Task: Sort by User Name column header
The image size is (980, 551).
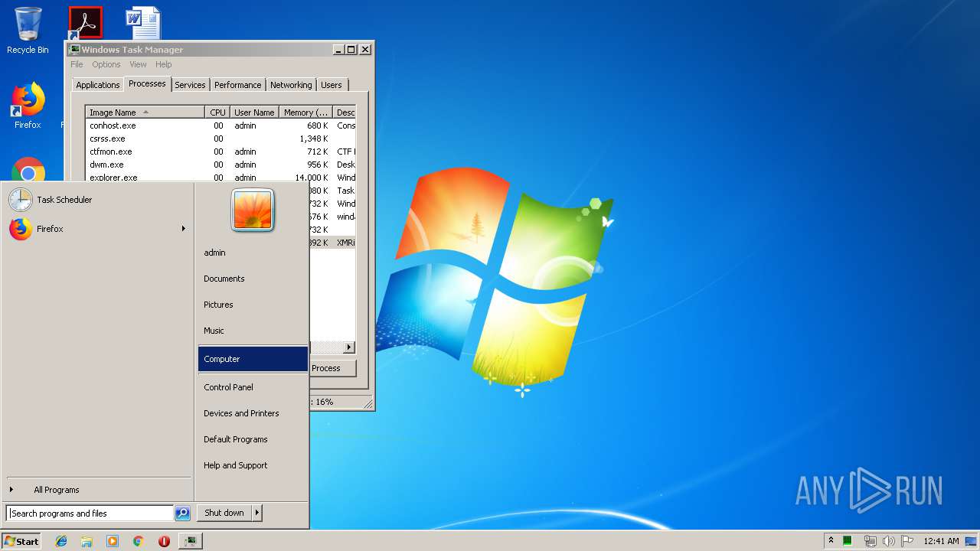Action: point(254,112)
